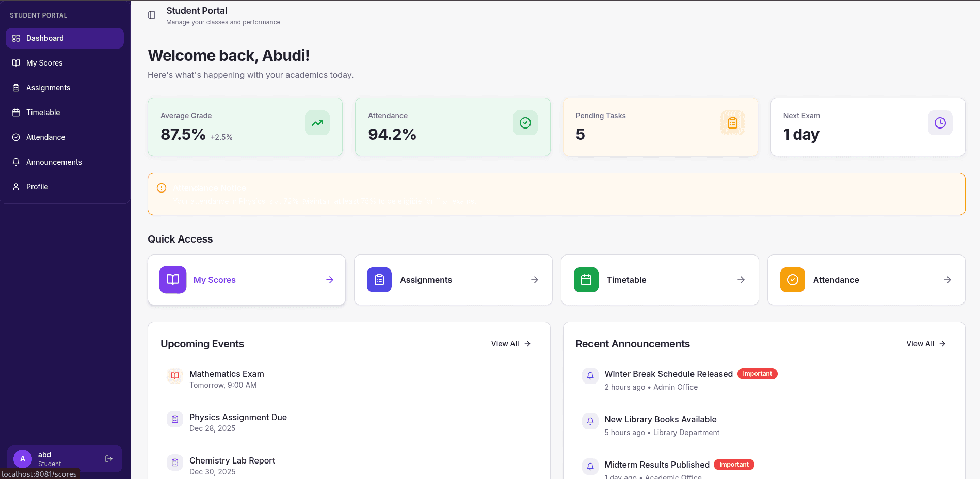The width and height of the screenshot is (980, 479).
Task: Click the 94.2% attendance value
Action: pyautogui.click(x=392, y=134)
